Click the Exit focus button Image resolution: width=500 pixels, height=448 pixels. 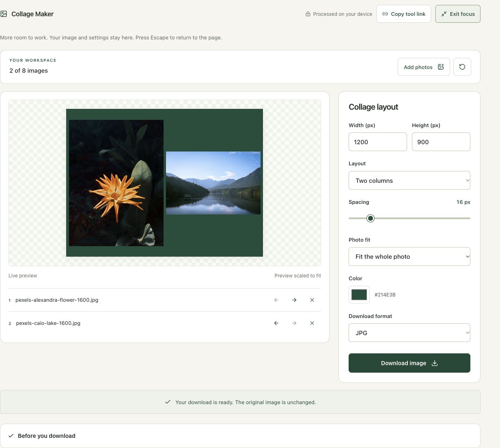point(458,14)
